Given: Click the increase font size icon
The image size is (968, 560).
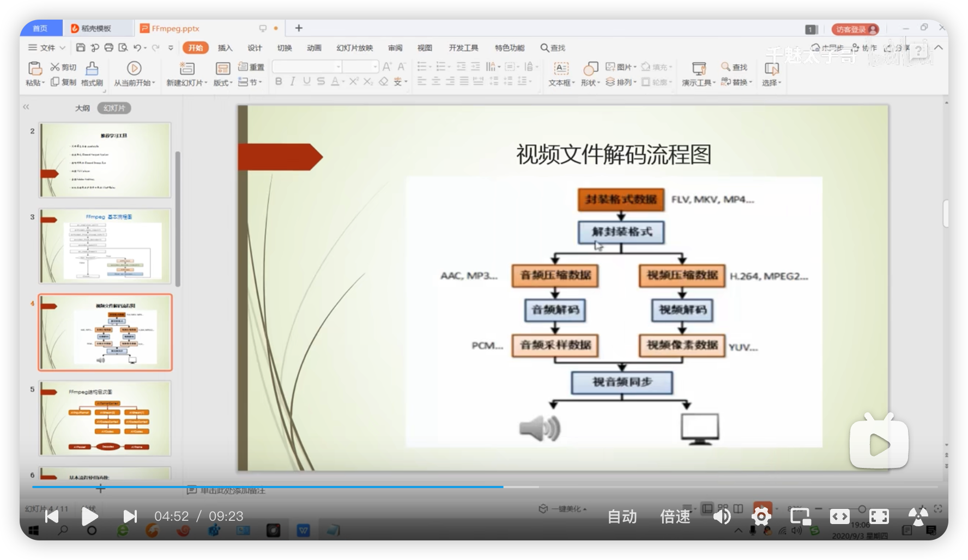Looking at the screenshot, I should click(x=387, y=66).
